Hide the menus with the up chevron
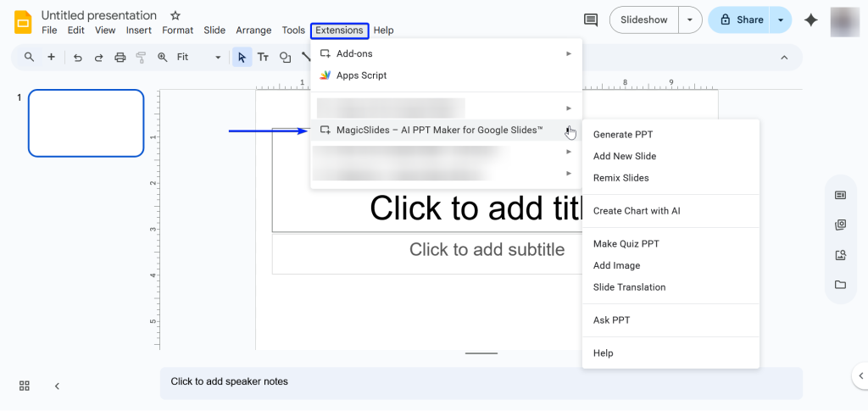 pos(784,58)
